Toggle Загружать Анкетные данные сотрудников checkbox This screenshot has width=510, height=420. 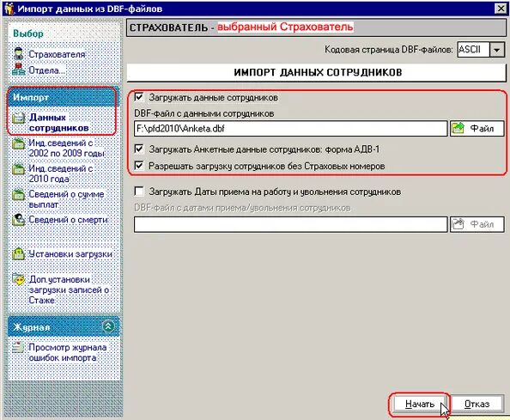point(139,149)
